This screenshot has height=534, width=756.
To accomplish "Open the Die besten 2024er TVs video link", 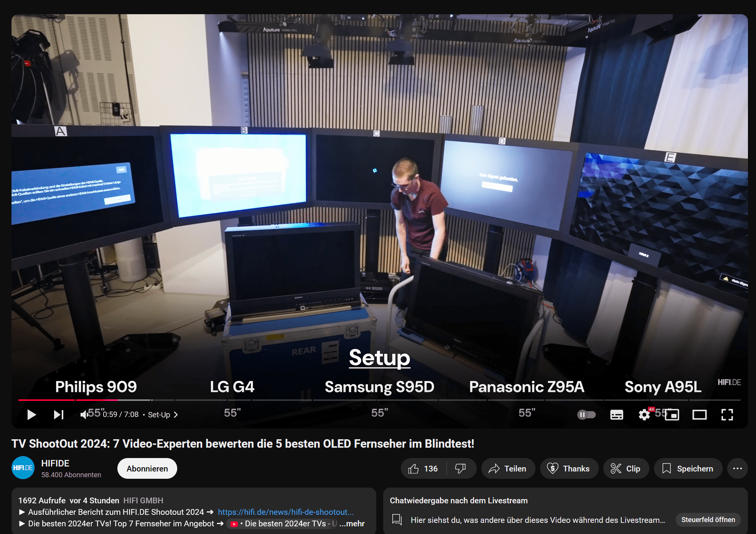I will [x=282, y=523].
